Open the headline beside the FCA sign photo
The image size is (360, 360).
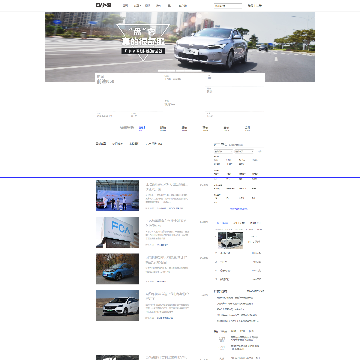(x=166, y=223)
